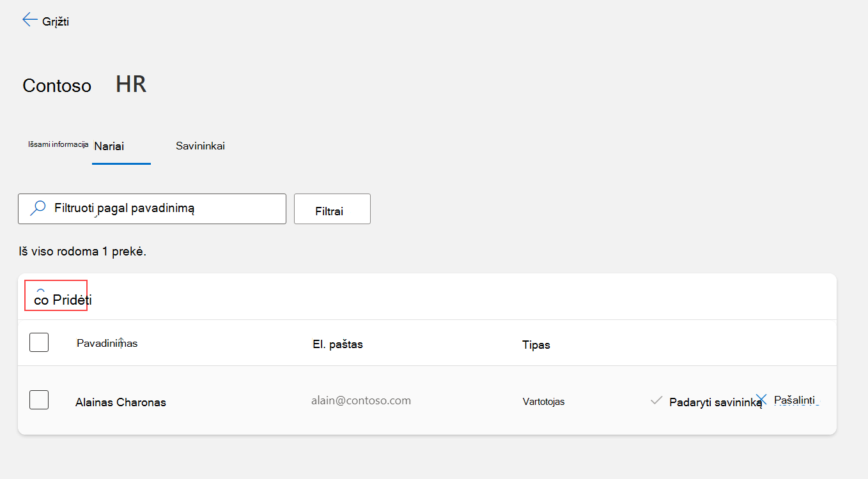The width and height of the screenshot is (868, 479).
Task: Go back via the Grįžti link
Action: tap(56, 22)
